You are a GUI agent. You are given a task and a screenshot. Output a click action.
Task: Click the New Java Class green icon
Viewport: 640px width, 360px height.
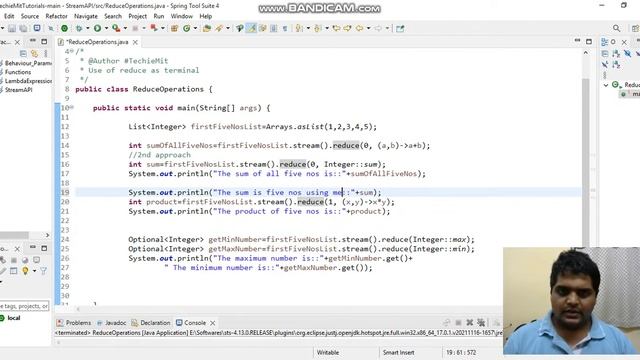point(187,28)
